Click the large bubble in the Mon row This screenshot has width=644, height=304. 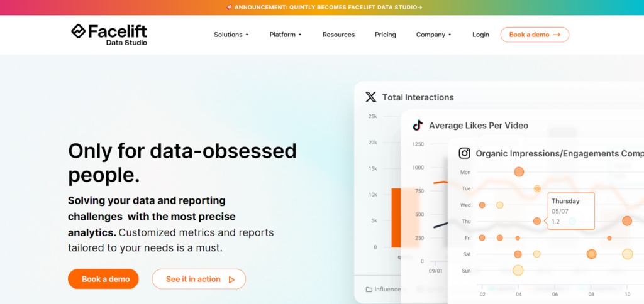pyautogui.click(x=519, y=172)
